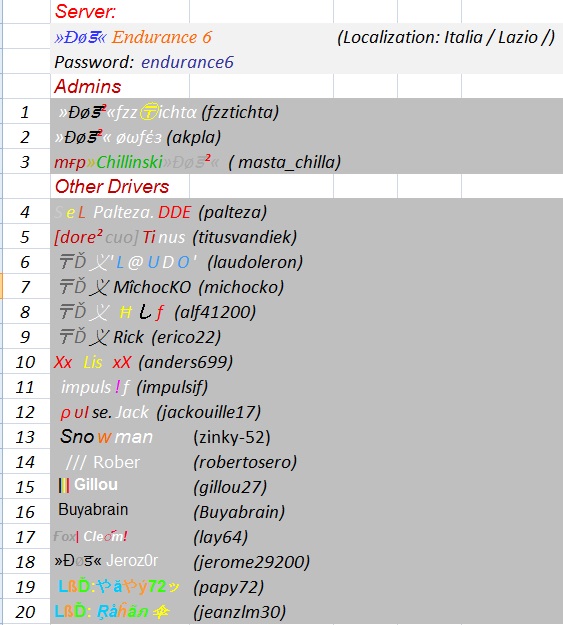Click the Admins section header
Viewport: 563px width, 625px height.
[88, 86]
